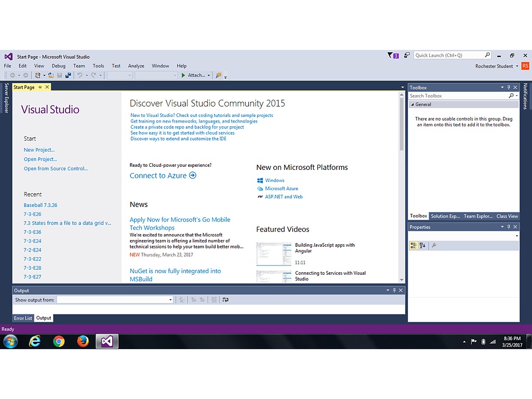Screen dimensions: 532x399
Task: Toggle word wrap in Output panel
Action: (225, 300)
